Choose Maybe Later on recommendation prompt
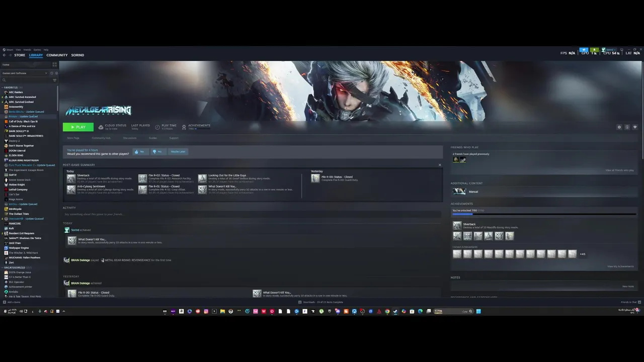The width and height of the screenshot is (644, 362). [x=178, y=151]
